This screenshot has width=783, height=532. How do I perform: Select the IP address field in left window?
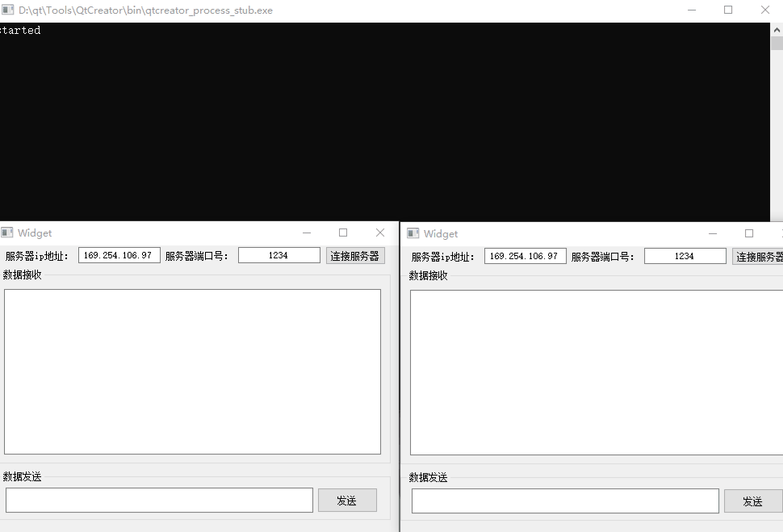(x=119, y=255)
